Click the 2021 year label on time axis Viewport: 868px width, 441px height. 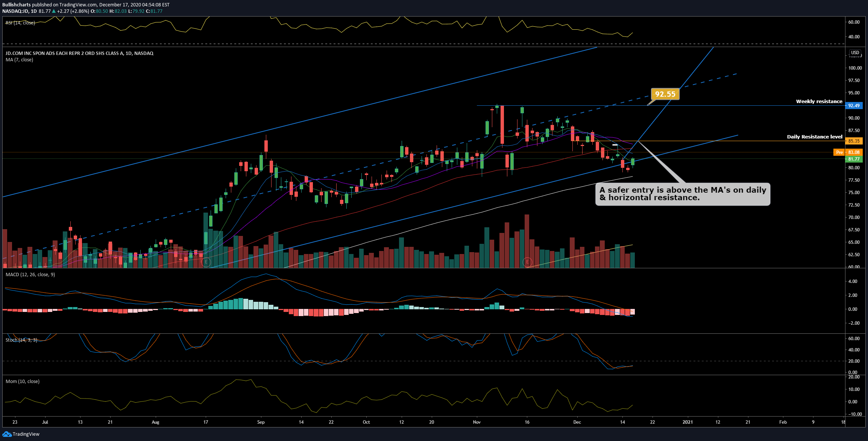click(687, 422)
